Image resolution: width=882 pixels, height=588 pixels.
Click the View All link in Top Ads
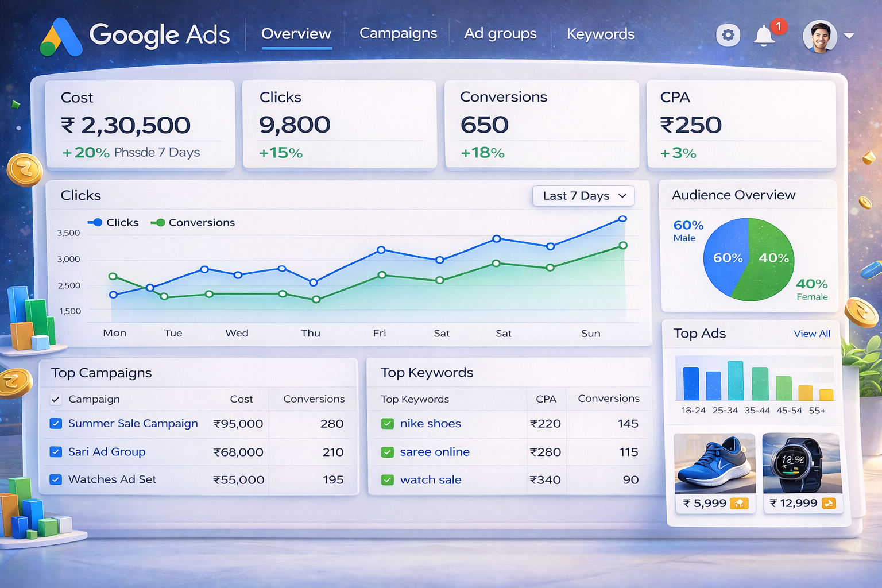[x=811, y=334]
